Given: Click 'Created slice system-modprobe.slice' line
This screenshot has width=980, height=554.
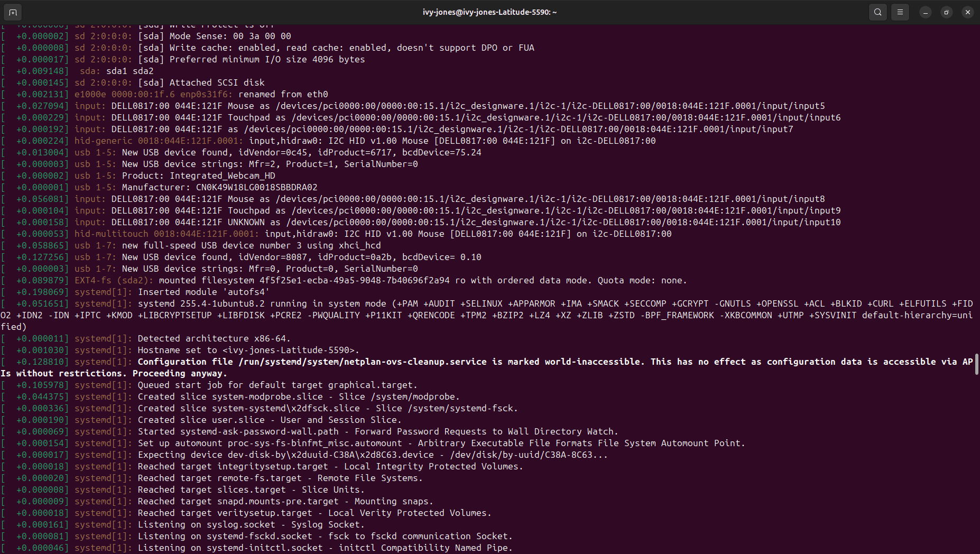Looking at the screenshot, I should [230, 396].
